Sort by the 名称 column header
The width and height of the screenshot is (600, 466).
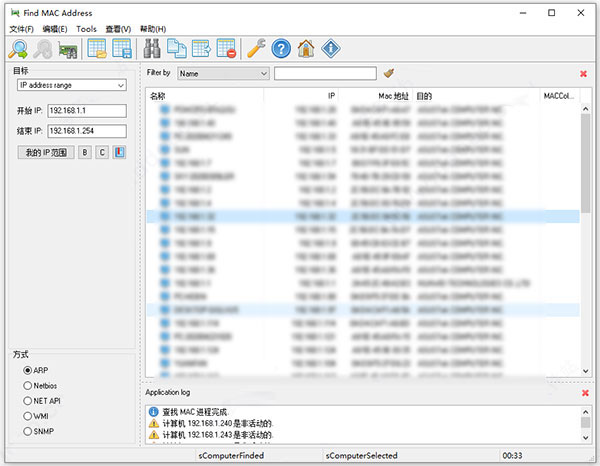point(205,96)
